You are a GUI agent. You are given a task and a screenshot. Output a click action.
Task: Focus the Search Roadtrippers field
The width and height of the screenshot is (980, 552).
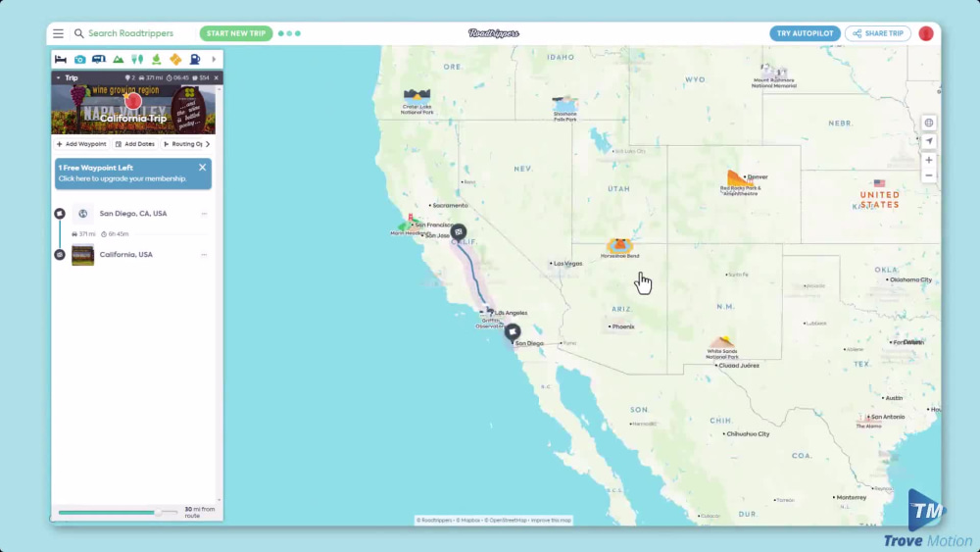click(x=130, y=33)
